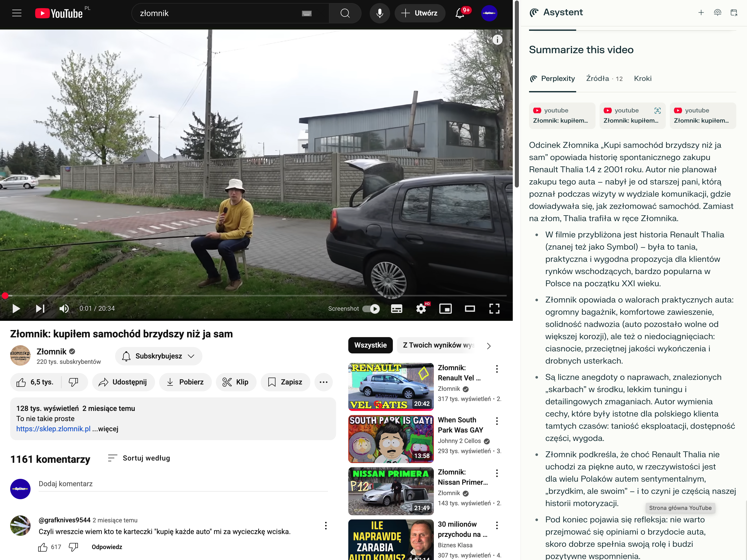Expand description with ...więcej
The width and height of the screenshot is (747, 560).
tap(105, 429)
